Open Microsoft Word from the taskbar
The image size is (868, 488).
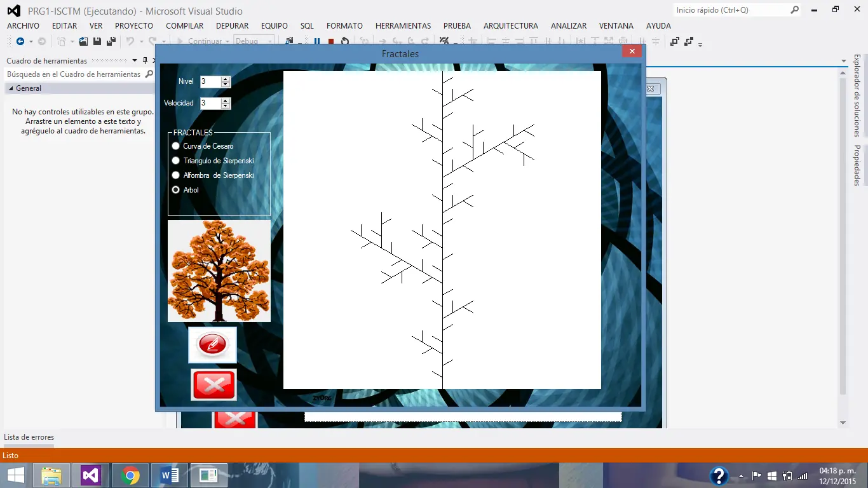coord(170,475)
